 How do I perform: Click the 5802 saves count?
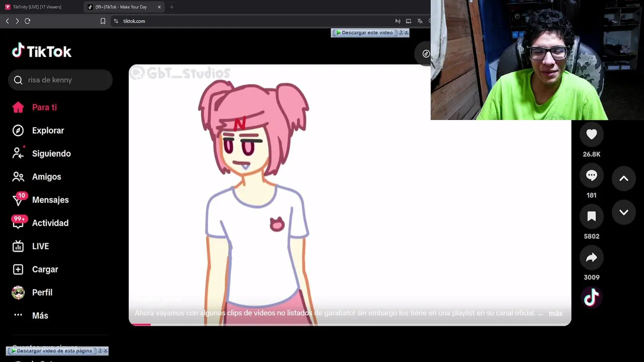tap(592, 236)
